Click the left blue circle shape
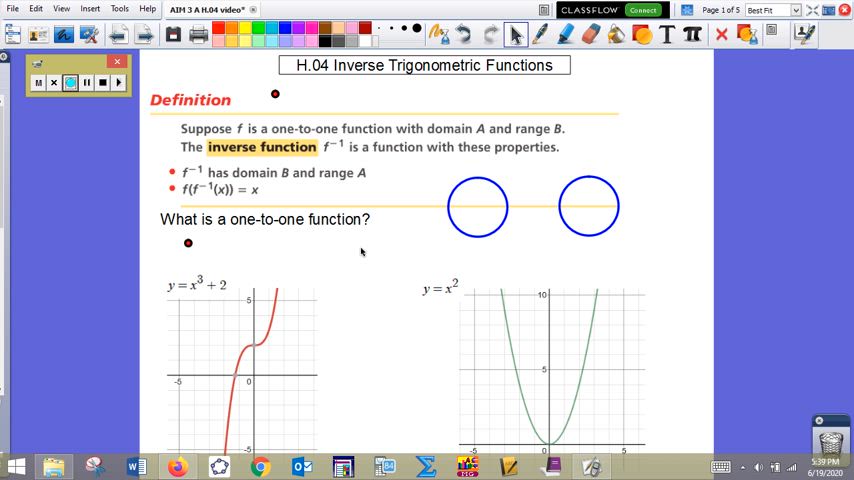Image resolution: width=854 pixels, height=480 pixels. pyautogui.click(x=478, y=207)
